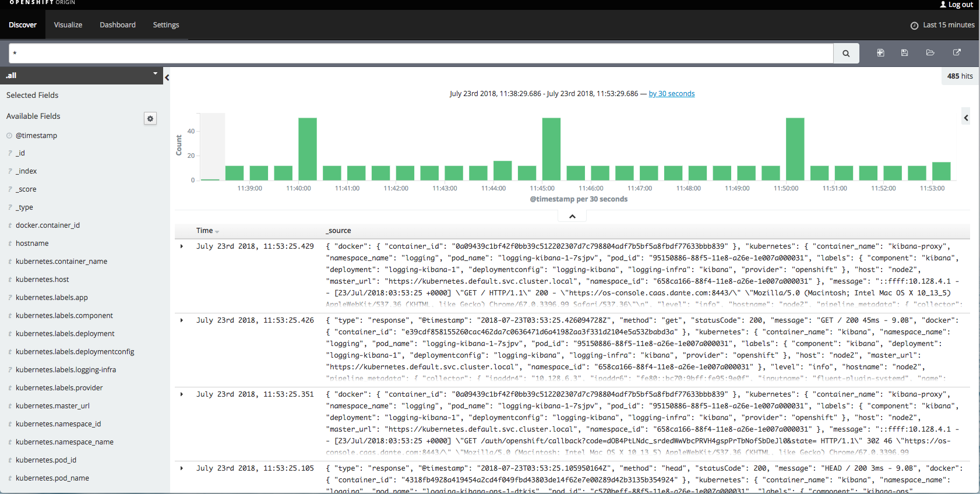The width and height of the screenshot is (980, 494).
Task: Select the kubernetes.namespace_id field
Action: (x=58, y=424)
